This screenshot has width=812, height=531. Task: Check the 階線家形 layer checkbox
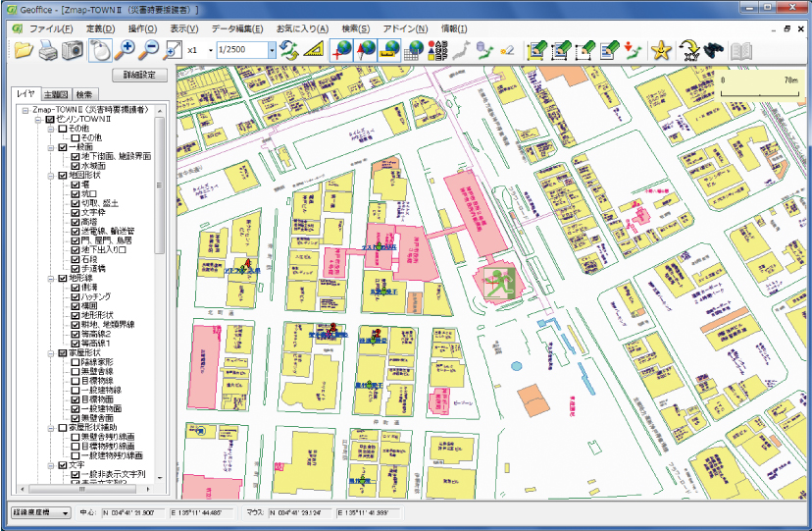click(x=76, y=362)
